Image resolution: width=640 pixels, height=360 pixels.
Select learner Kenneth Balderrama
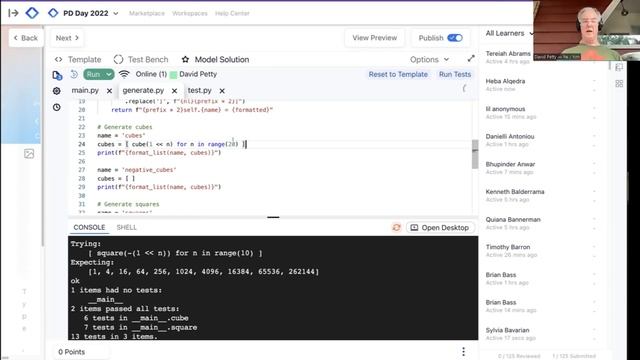[515, 196]
